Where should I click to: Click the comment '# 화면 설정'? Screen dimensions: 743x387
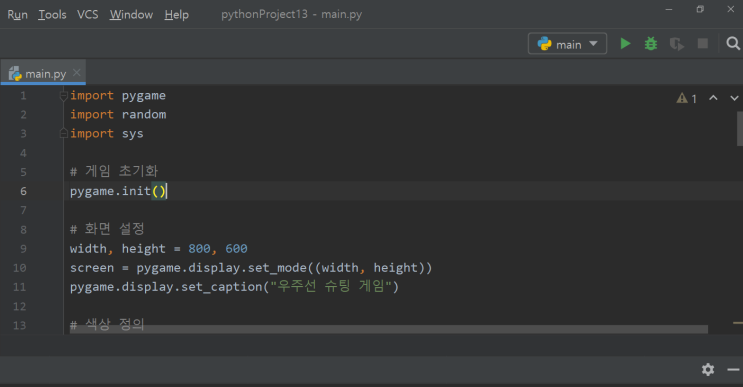click(107, 229)
